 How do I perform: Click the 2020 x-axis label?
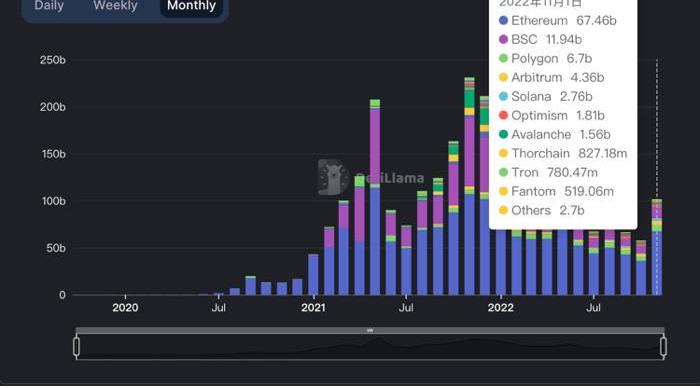click(x=125, y=308)
